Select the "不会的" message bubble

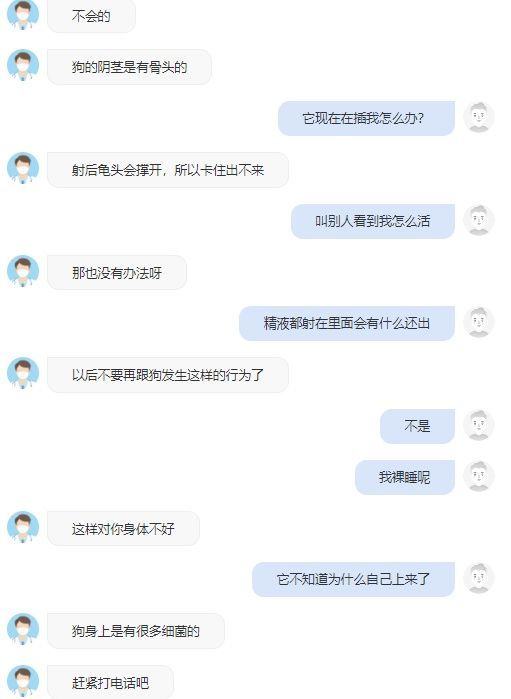pyautogui.click(x=91, y=16)
